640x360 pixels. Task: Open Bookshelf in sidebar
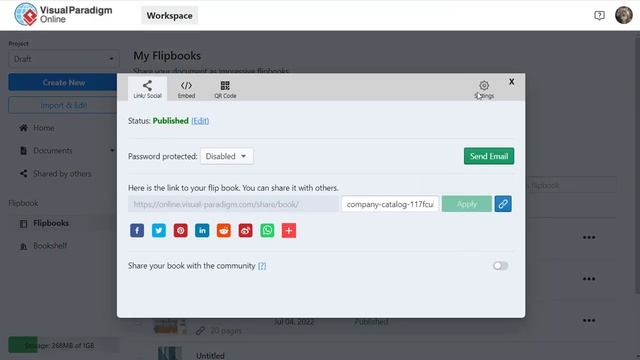click(x=50, y=246)
